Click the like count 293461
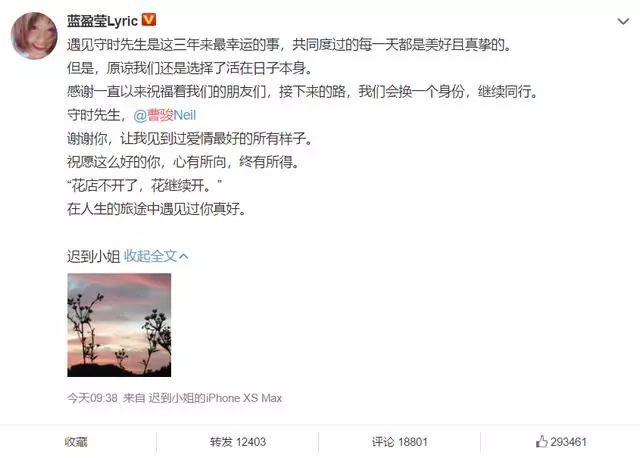 (568, 442)
